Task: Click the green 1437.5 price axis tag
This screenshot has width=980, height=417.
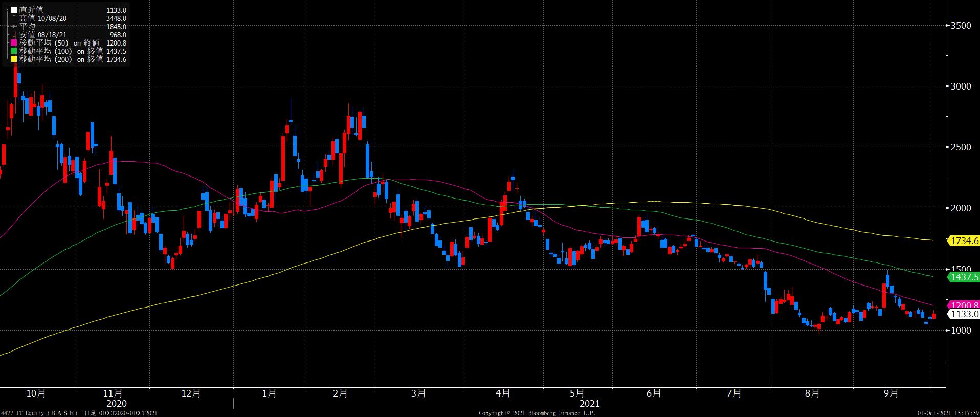Action: tap(963, 277)
